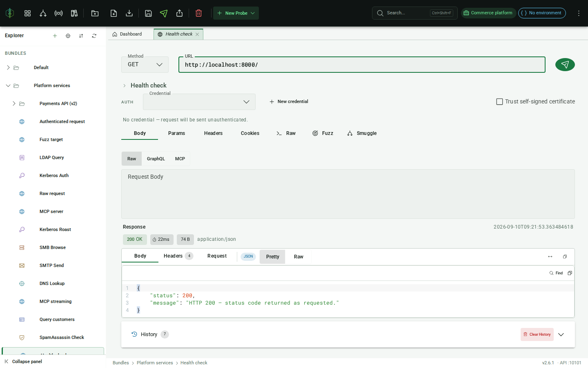Collapse the Platform services bundle

point(8,85)
